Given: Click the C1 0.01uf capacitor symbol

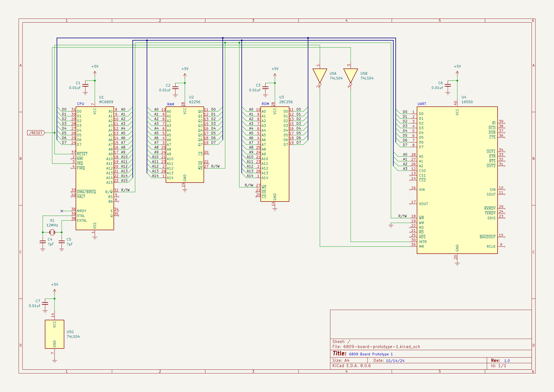Looking at the screenshot, I should tap(85, 86).
